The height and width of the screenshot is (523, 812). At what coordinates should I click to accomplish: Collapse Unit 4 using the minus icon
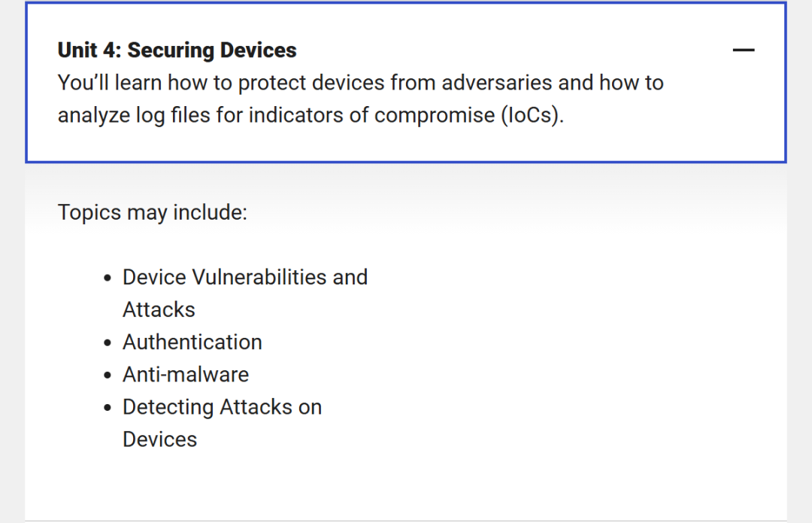[743, 50]
